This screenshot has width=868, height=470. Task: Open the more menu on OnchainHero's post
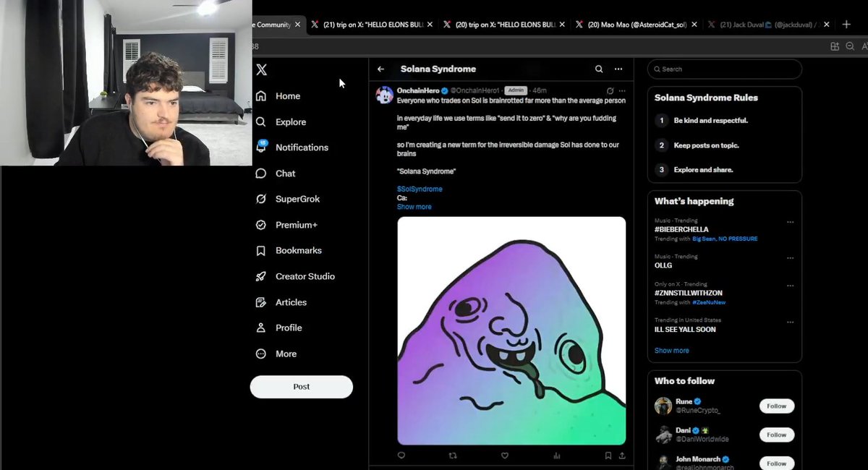point(622,90)
